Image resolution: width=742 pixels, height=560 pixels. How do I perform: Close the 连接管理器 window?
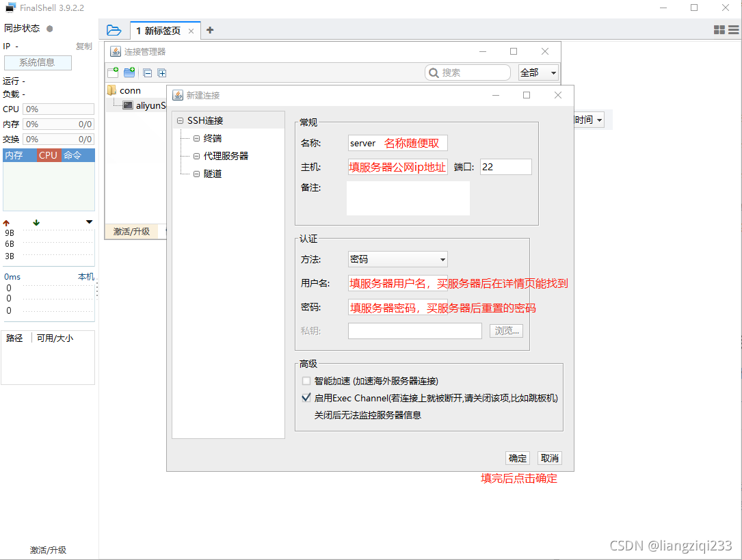pos(545,51)
